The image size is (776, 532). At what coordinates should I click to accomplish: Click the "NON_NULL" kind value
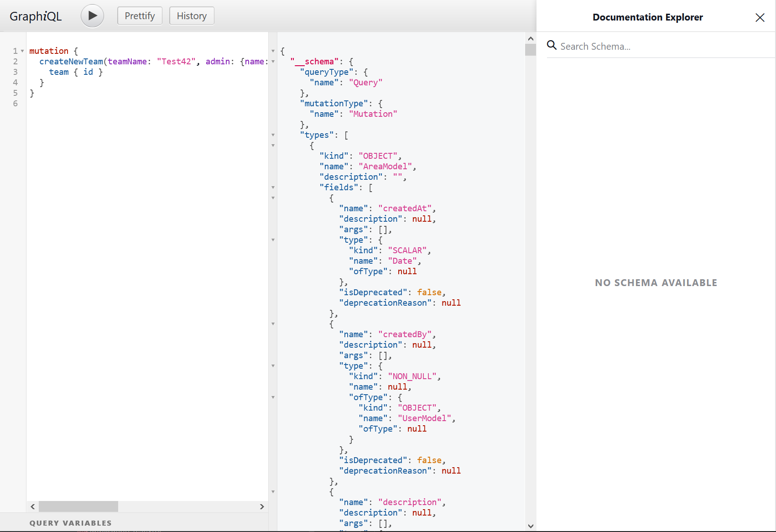(x=412, y=376)
